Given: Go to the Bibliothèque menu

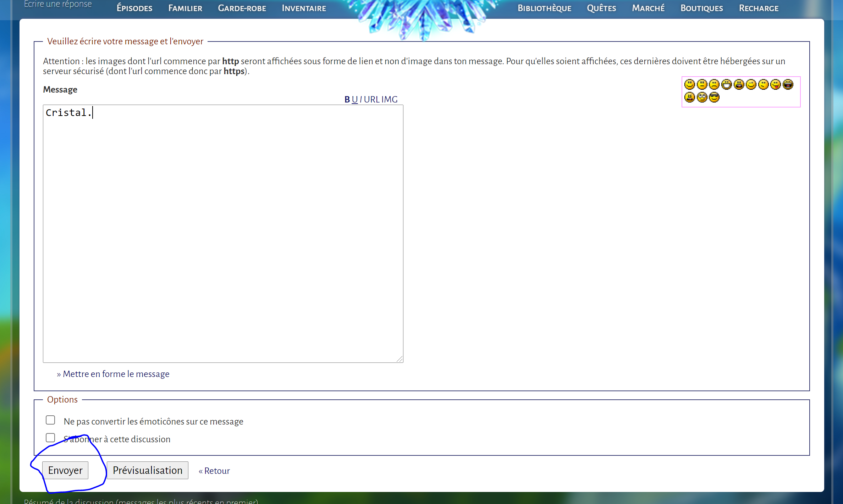Looking at the screenshot, I should (x=544, y=8).
